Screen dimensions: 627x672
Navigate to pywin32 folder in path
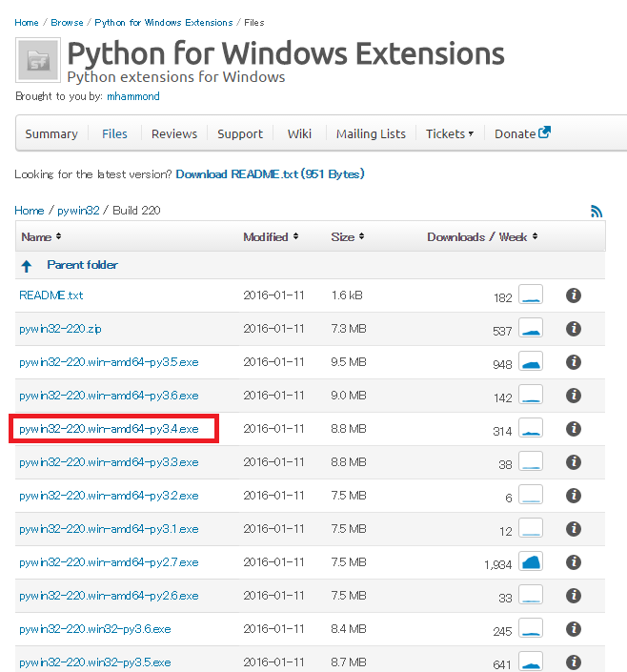click(78, 211)
